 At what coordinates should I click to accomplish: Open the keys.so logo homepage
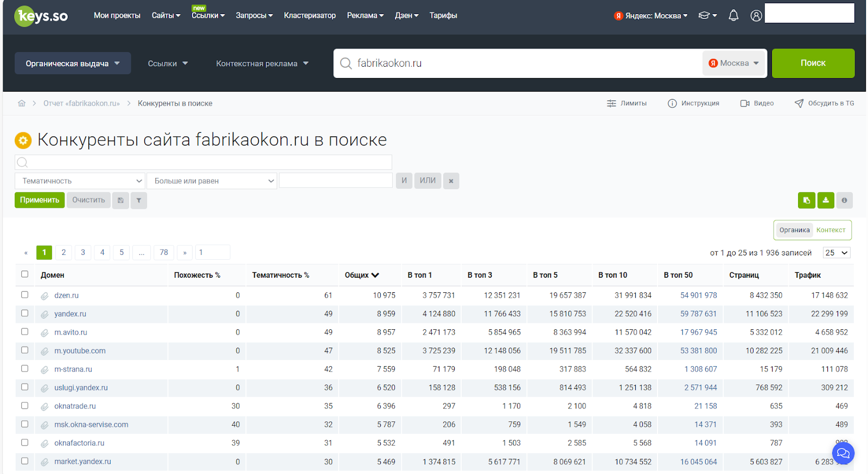pyautogui.click(x=41, y=16)
